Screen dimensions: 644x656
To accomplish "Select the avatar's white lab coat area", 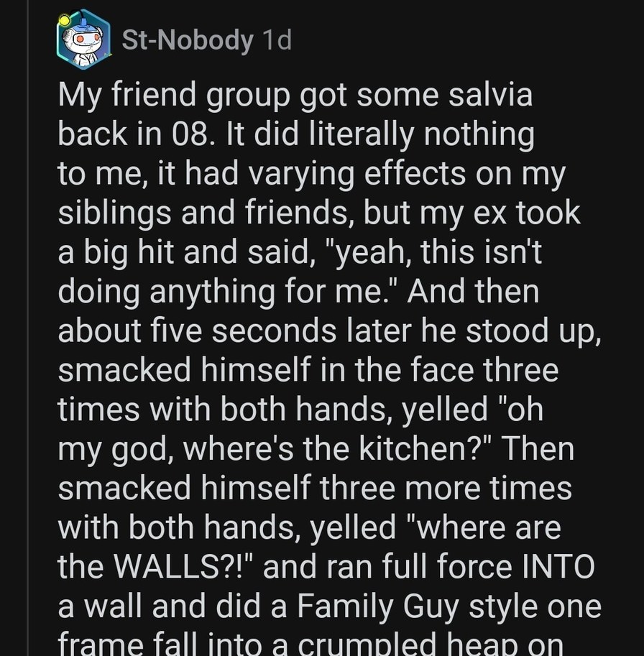I will [86, 61].
